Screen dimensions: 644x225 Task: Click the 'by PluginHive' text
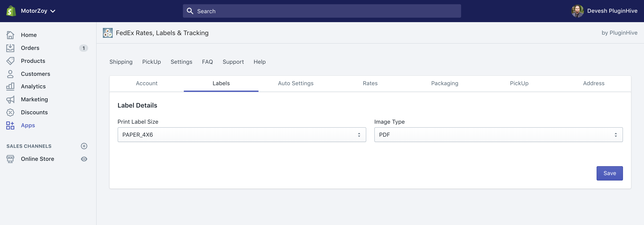[619, 33]
